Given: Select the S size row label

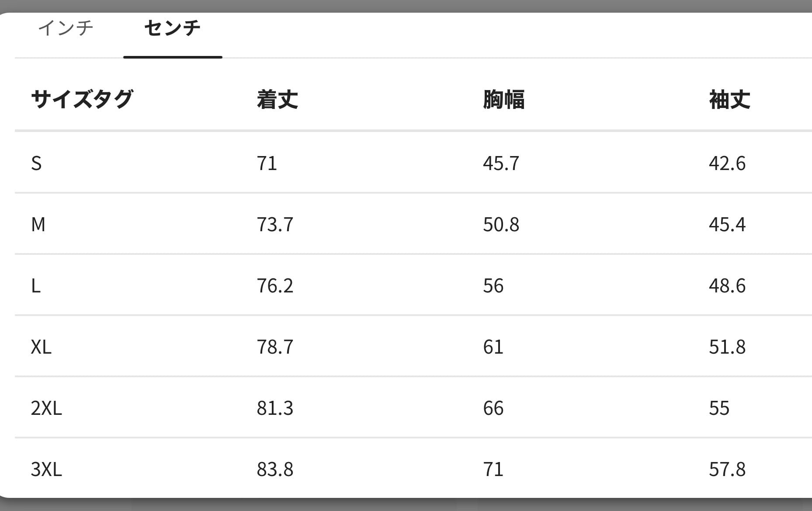Looking at the screenshot, I should pos(36,163).
